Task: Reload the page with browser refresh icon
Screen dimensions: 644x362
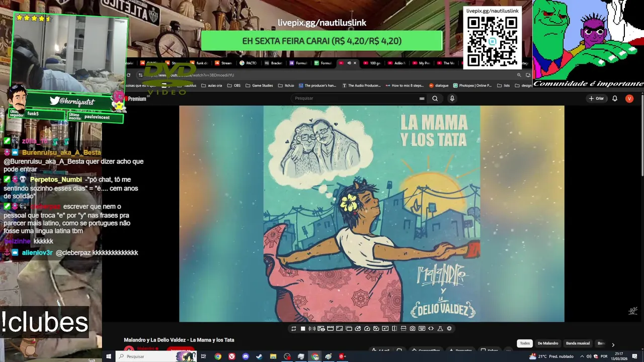Action: pyautogui.click(x=128, y=75)
